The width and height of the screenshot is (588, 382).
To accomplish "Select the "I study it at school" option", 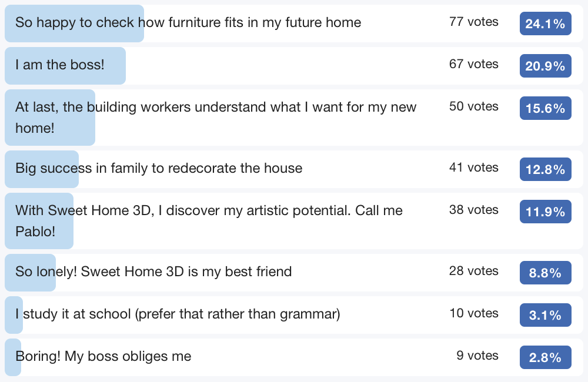I will point(178,314).
